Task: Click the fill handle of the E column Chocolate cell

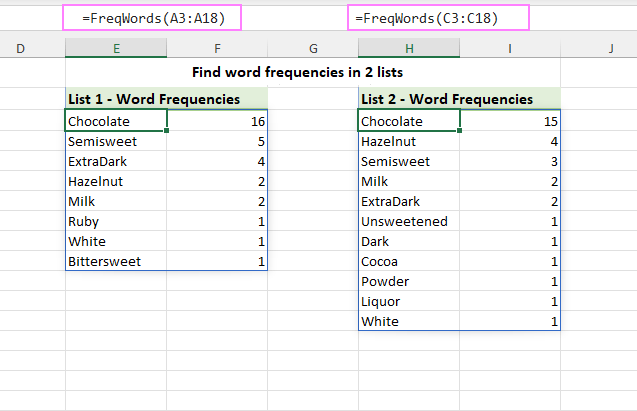Action: pyautogui.click(x=167, y=130)
